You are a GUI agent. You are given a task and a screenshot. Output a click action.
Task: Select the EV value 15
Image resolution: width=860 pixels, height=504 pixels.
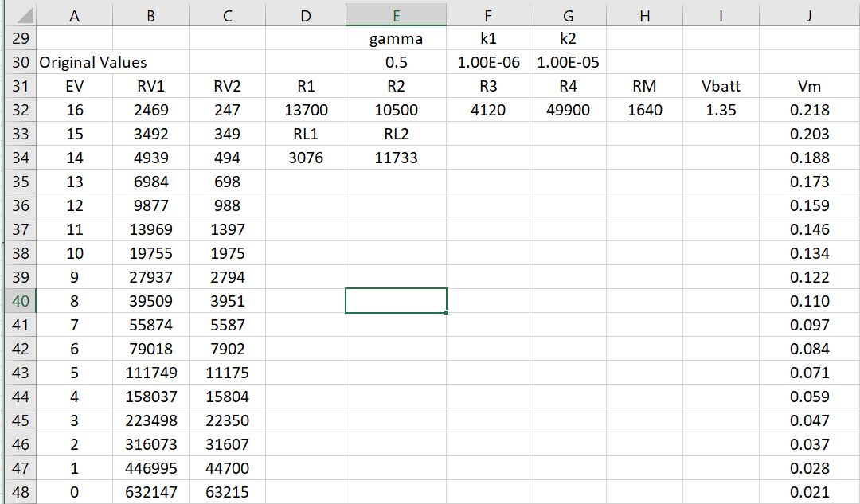click(75, 134)
